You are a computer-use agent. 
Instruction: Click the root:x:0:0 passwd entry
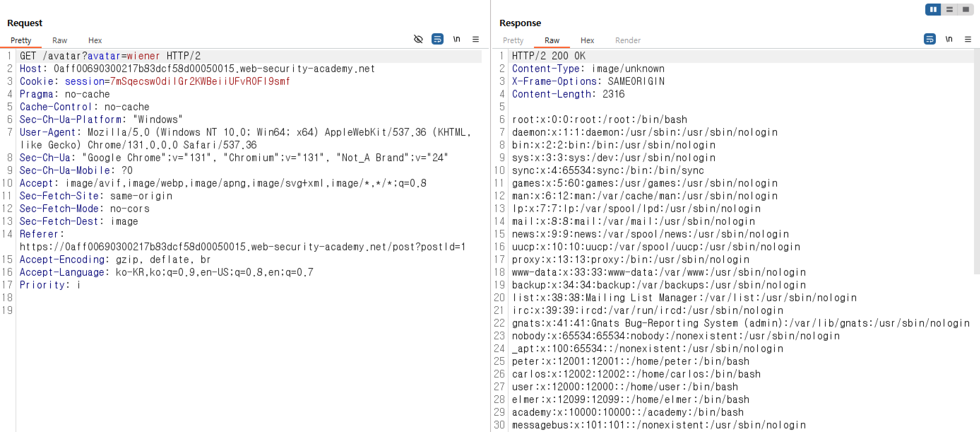tap(600, 119)
